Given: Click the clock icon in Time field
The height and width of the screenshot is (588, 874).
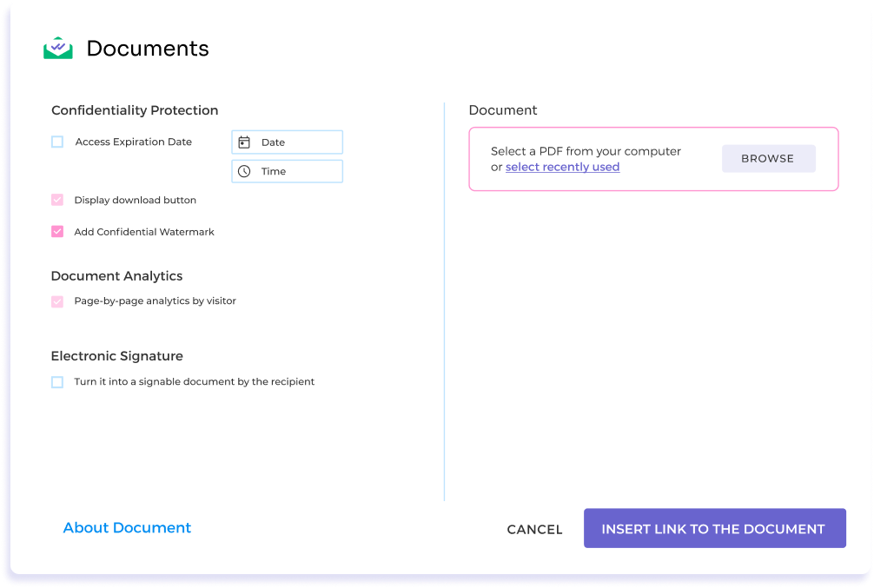Looking at the screenshot, I should (x=244, y=171).
